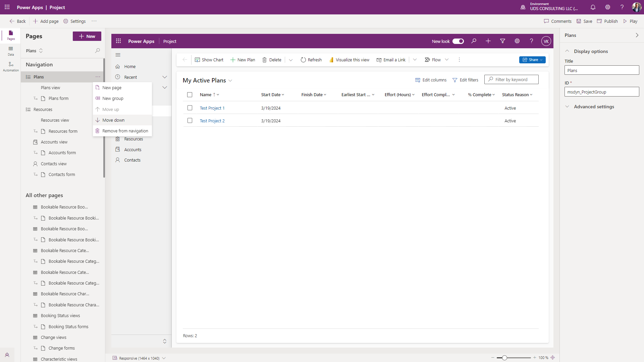The width and height of the screenshot is (644, 362).
Task: Choose New group from context menu
Action: coord(122,98)
